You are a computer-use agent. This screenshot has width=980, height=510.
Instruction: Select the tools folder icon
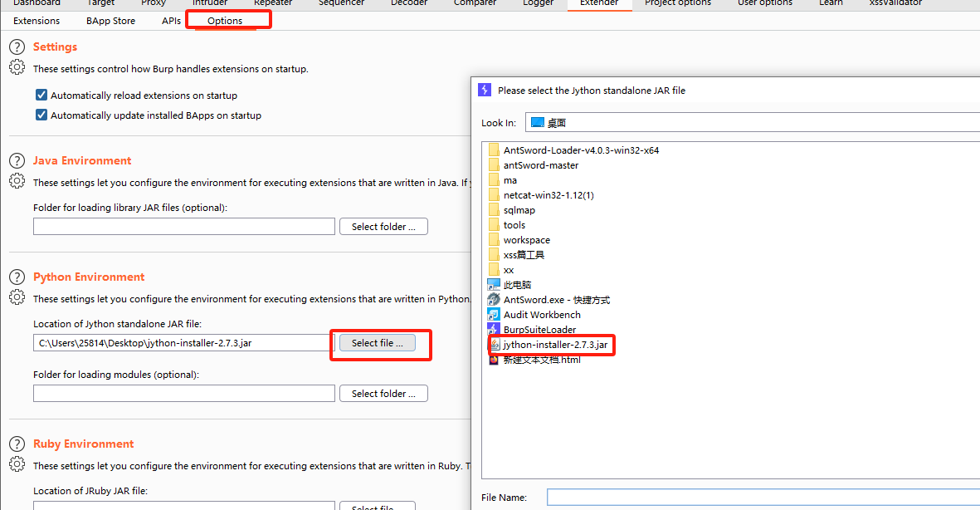[x=494, y=225]
